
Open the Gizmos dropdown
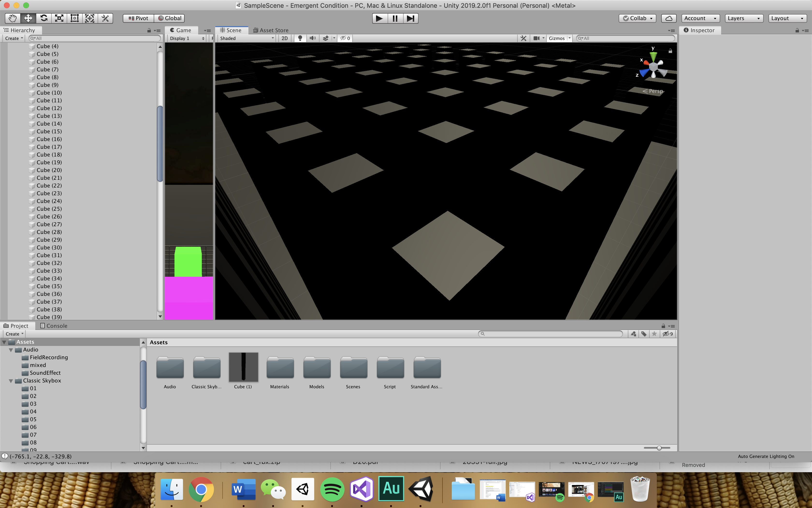point(559,38)
